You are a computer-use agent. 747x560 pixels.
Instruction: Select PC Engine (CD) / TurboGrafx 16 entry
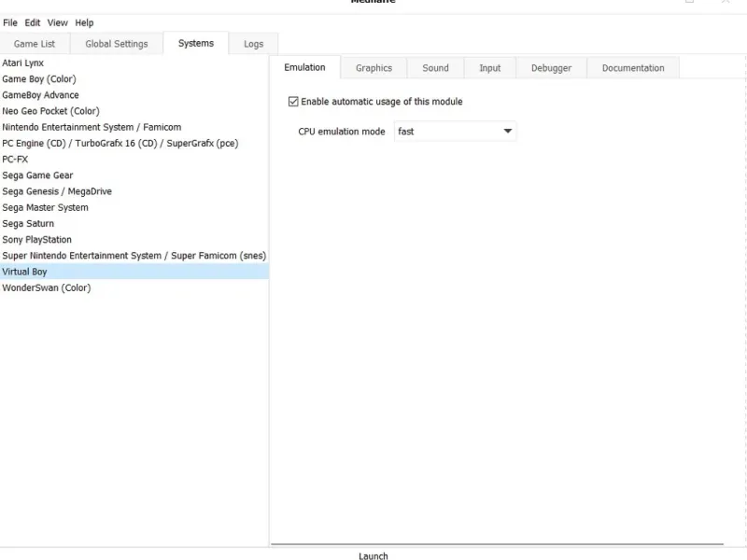click(x=134, y=144)
